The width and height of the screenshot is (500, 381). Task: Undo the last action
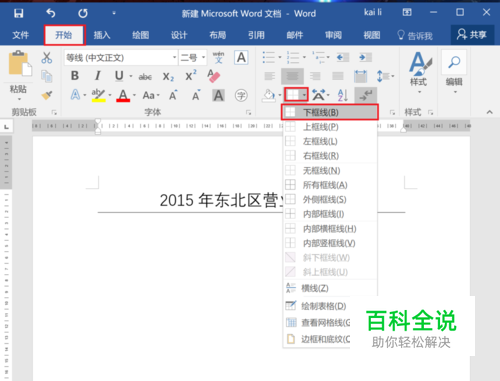point(51,13)
